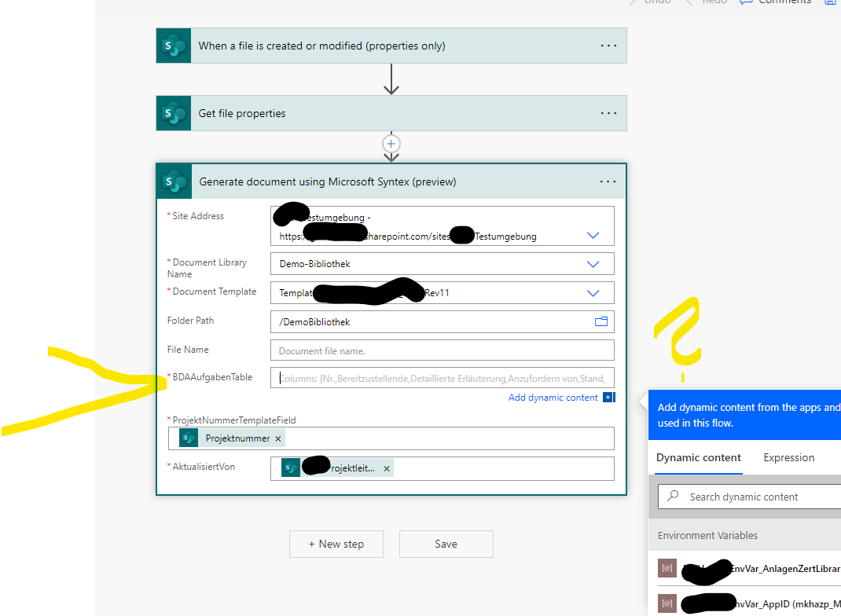Remove the Projektleit... token in AktualisiertVon
841x616 pixels.
(x=386, y=468)
